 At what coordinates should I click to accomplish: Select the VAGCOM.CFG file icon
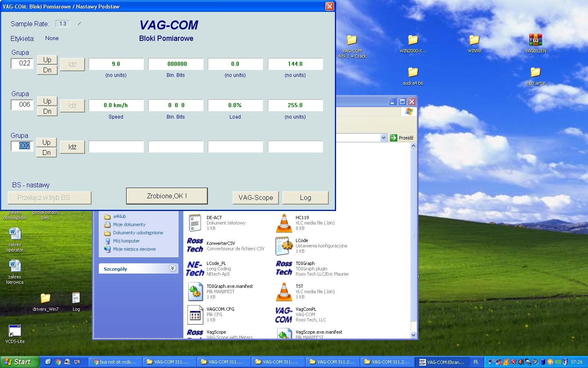tap(195, 314)
